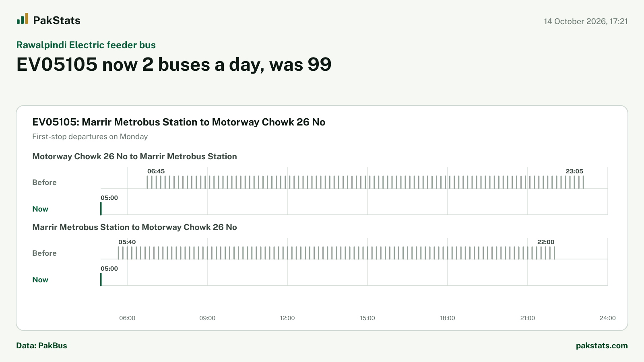The height and width of the screenshot is (362, 644).
Task: Click the 12:00 time axis label
Action: point(287,318)
